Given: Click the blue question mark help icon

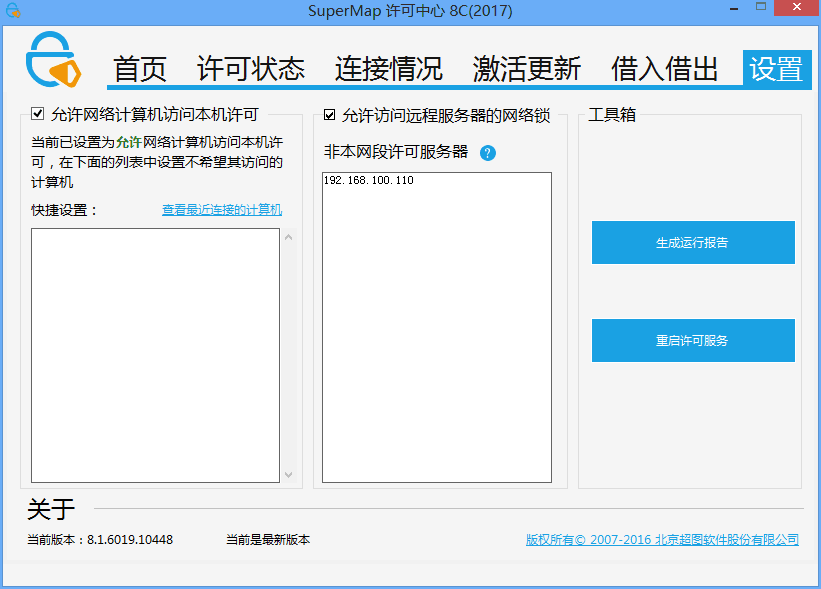Looking at the screenshot, I should click(487, 153).
